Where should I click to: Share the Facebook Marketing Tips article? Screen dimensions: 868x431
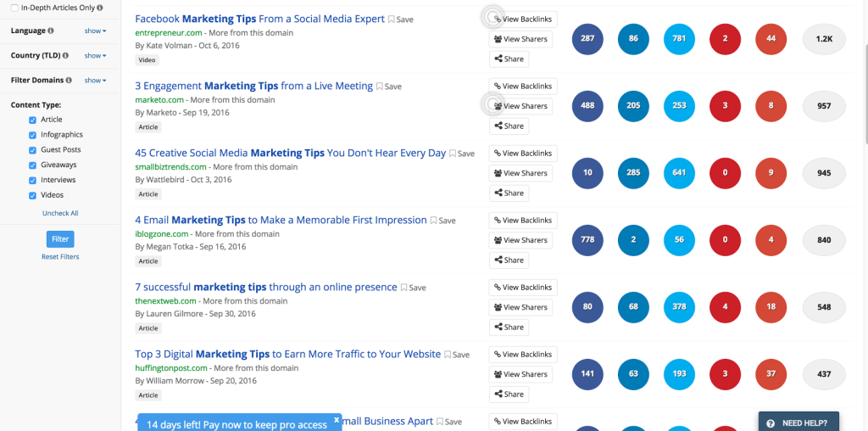click(x=509, y=59)
